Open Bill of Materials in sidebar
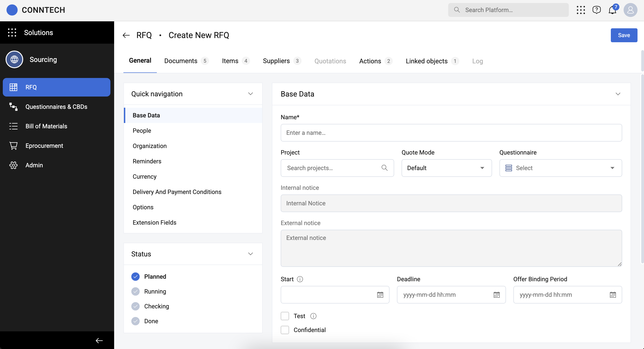Viewport: 644px width, 349px height. pos(57,126)
